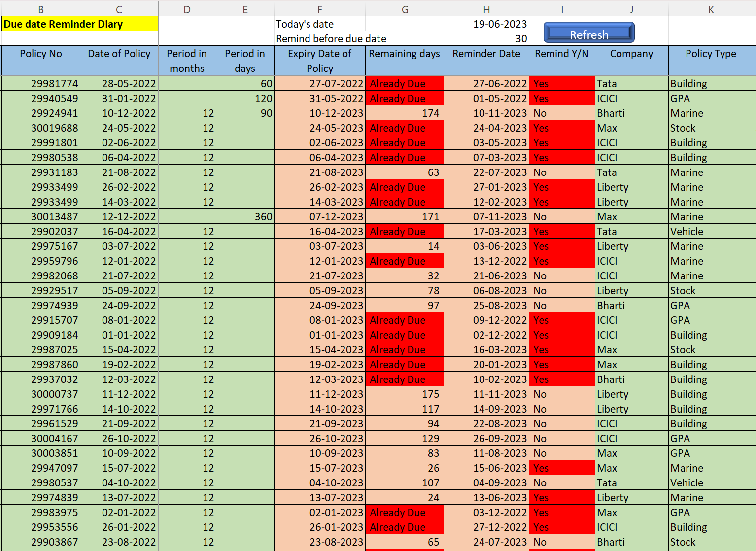Select the yellow Due date Reminder Diary cell
Viewport: 756px width, 551px height.
(x=79, y=24)
